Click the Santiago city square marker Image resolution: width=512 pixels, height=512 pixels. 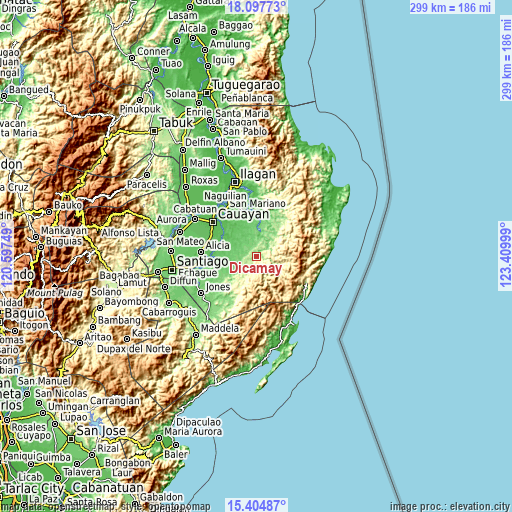coord(172,270)
